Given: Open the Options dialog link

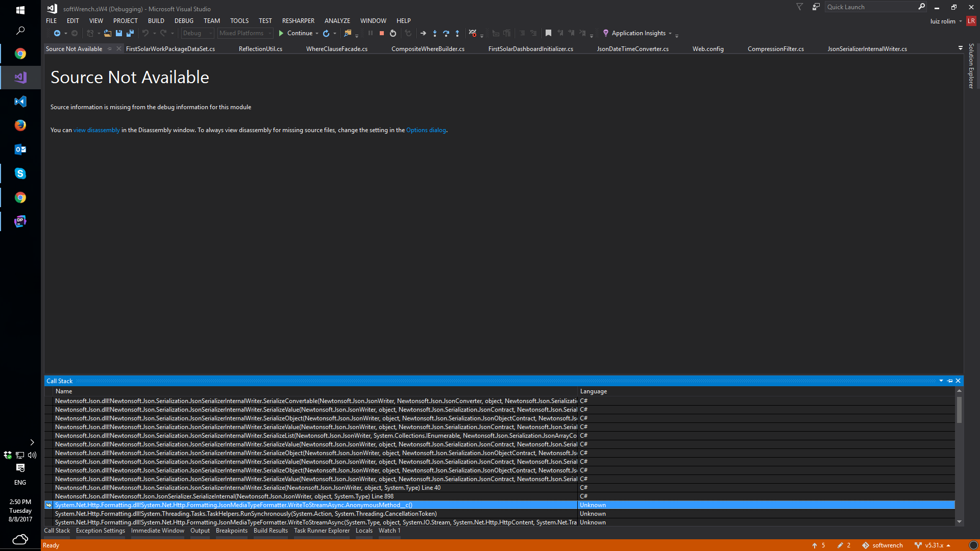Looking at the screenshot, I should pyautogui.click(x=426, y=130).
